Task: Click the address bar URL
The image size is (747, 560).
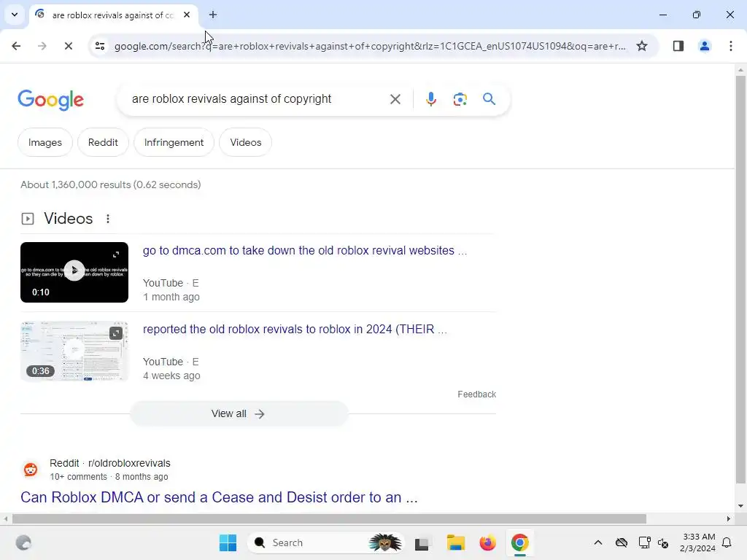Action: (x=370, y=46)
